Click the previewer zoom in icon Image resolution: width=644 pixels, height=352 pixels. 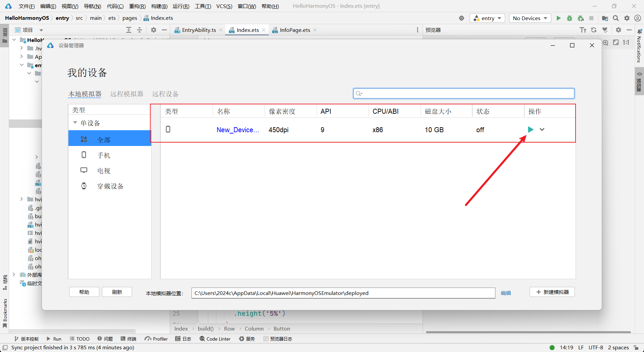[605, 43]
